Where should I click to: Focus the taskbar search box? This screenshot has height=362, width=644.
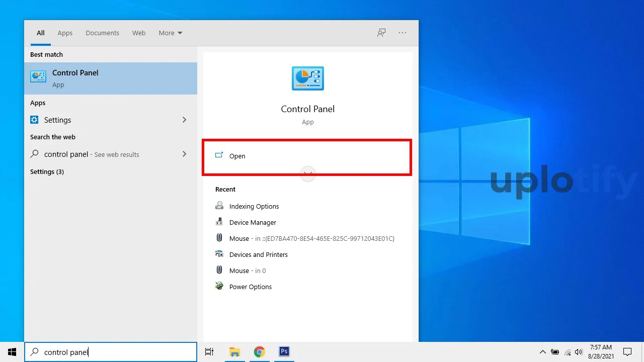111,352
